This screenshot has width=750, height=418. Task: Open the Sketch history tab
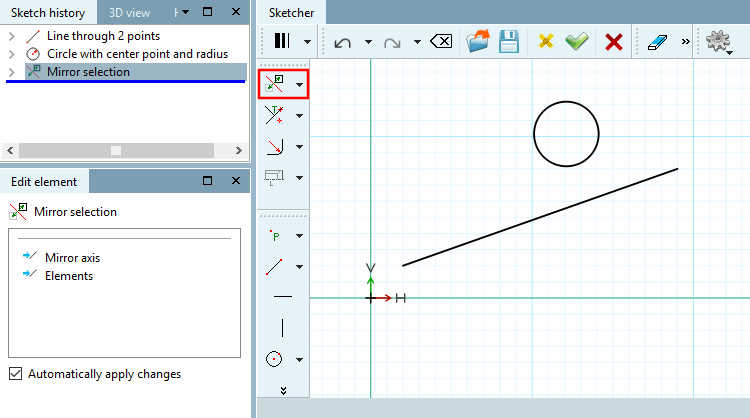click(48, 12)
